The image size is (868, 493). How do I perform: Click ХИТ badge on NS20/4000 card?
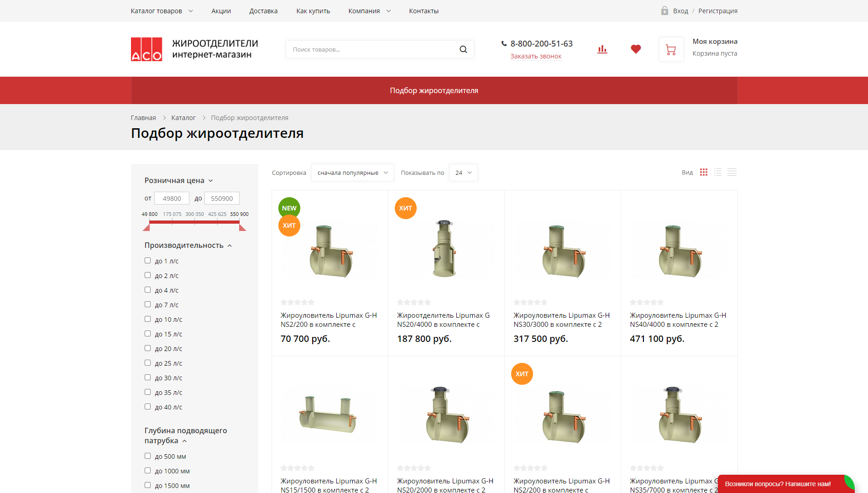point(406,208)
